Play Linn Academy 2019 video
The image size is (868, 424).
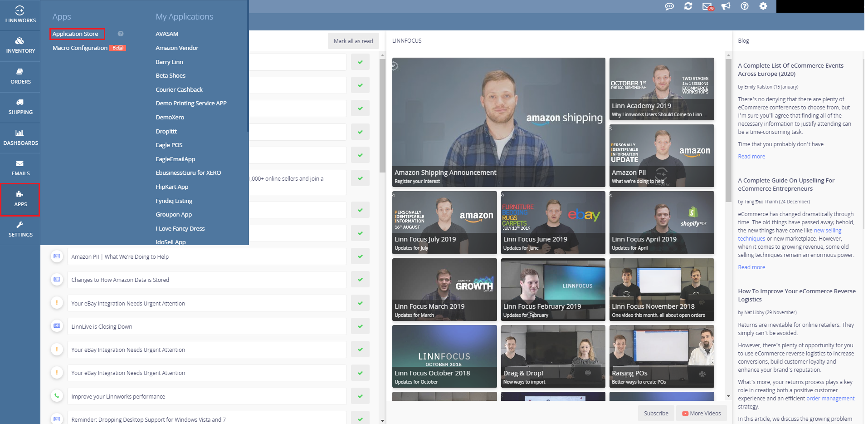point(662,89)
